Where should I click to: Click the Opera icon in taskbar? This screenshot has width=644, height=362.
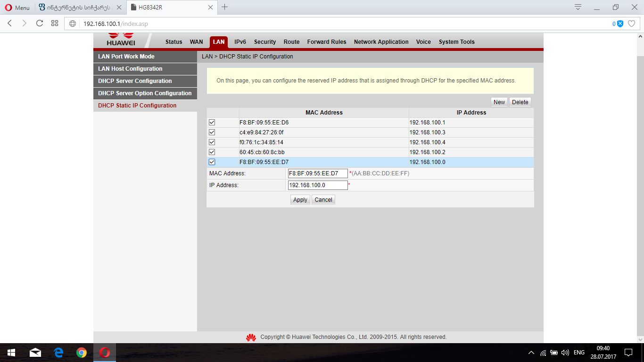(105, 353)
